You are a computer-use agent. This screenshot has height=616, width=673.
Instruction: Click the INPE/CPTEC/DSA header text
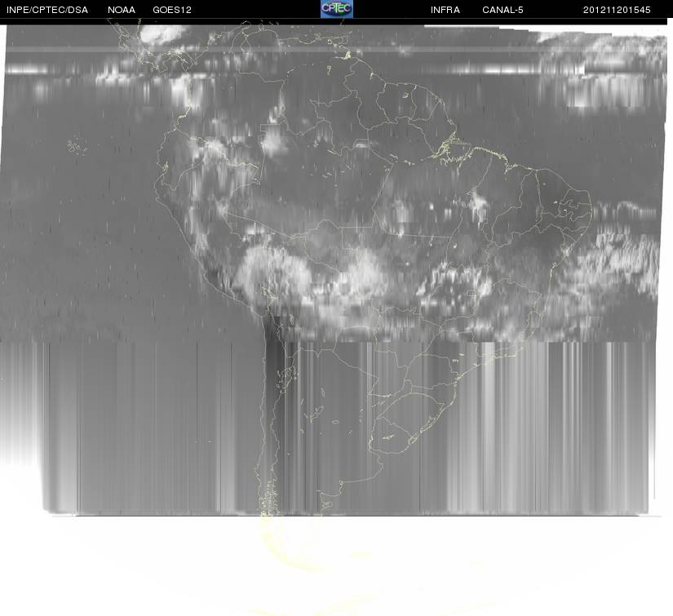[x=47, y=10]
